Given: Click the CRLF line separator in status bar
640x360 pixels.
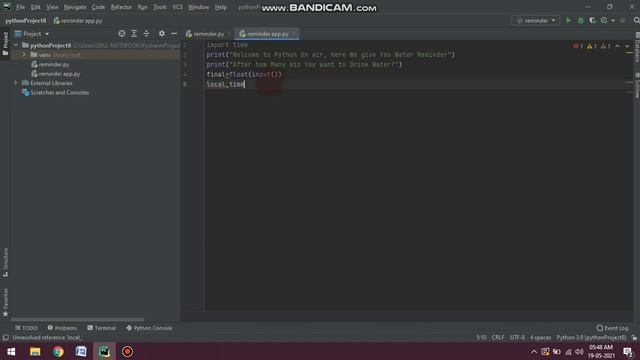Looking at the screenshot, I should [x=498, y=338].
